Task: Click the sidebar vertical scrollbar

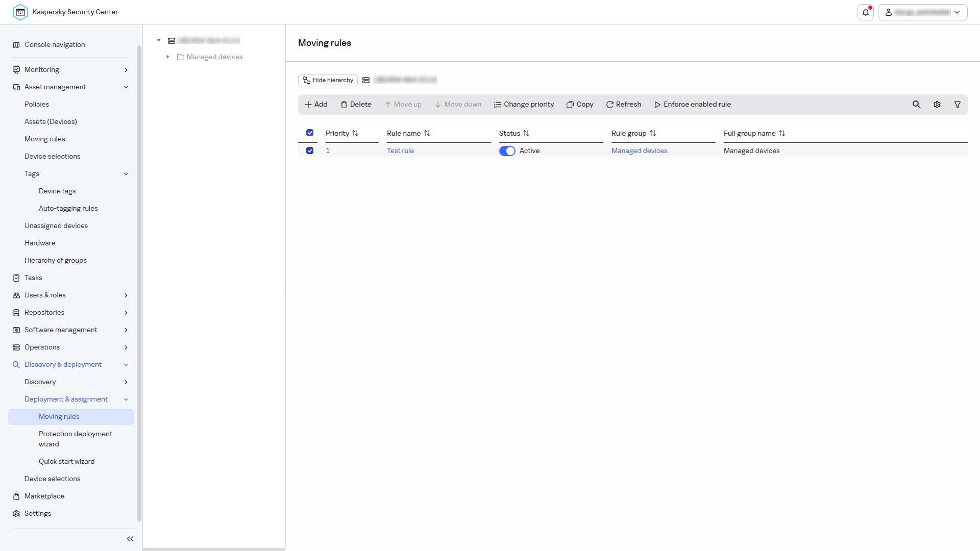Action: [139, 283]
